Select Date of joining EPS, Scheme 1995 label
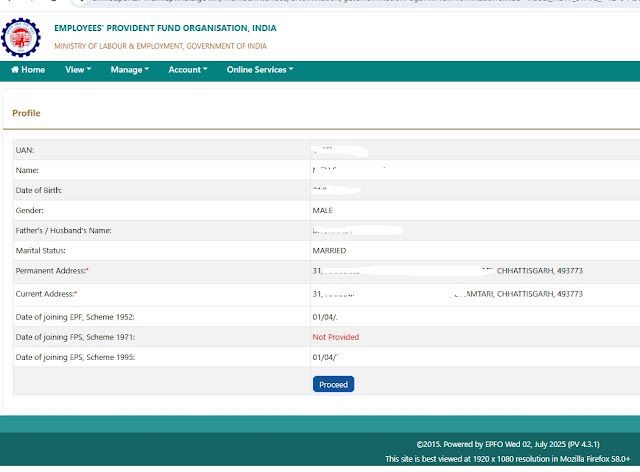The width and height of the screenshot is (640, 472). (x=75, y=357)
